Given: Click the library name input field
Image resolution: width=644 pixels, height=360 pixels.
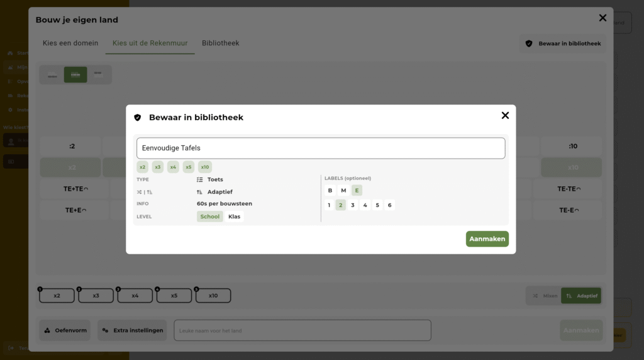Looking at the screenshot, I should tap(321, 148).
